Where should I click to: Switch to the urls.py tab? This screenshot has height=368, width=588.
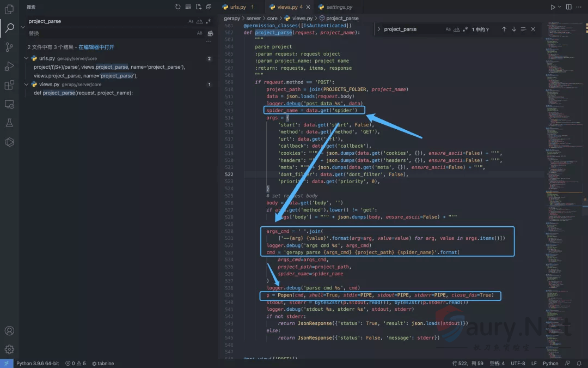[238, 7]
